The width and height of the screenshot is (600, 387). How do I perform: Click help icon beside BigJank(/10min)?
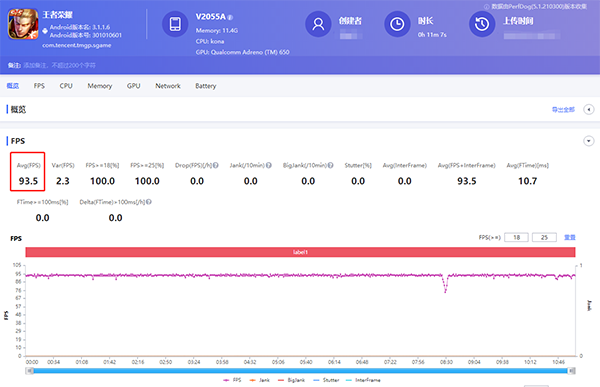331,165
